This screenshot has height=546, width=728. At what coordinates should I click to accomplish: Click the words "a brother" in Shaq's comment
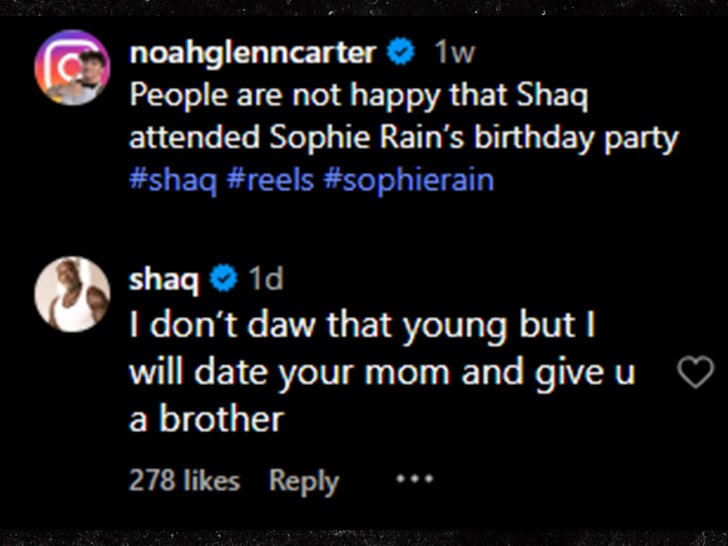[205, 419]
